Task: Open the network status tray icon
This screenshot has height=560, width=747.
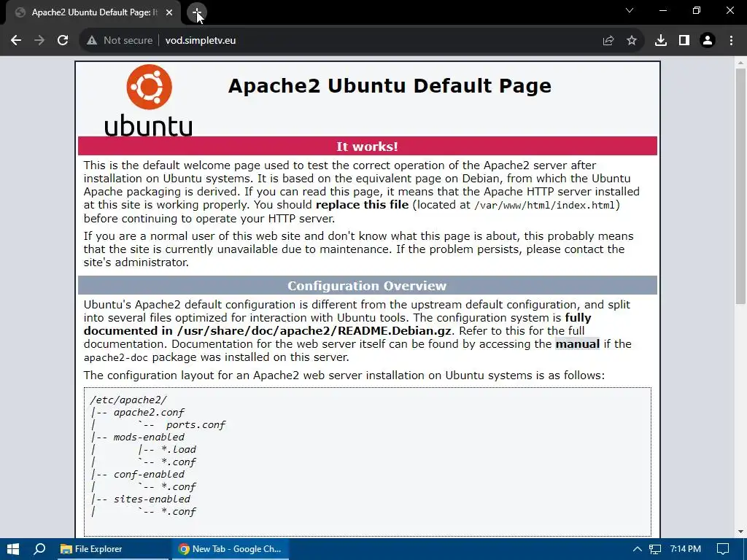Action: click(x=655, y=549)
